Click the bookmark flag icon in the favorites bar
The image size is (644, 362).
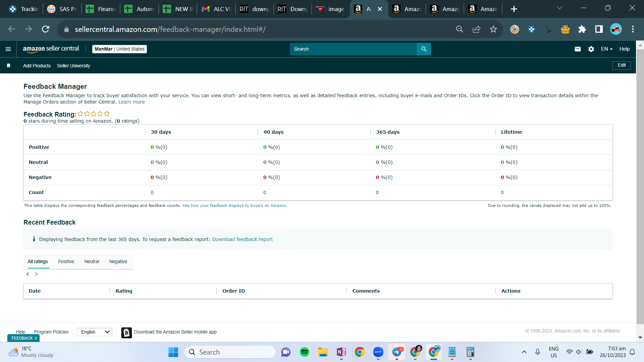[x=9, y=66]
